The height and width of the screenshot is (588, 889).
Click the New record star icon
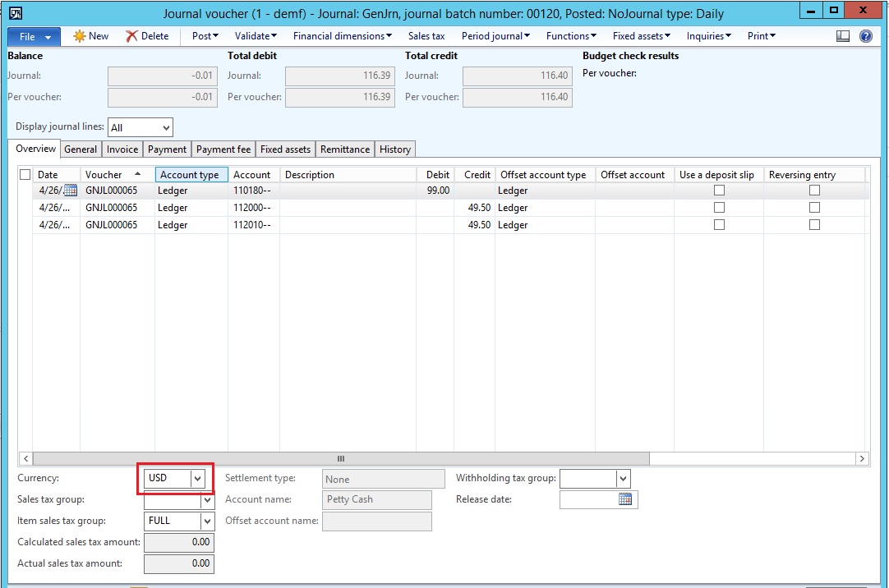[80, 36]
